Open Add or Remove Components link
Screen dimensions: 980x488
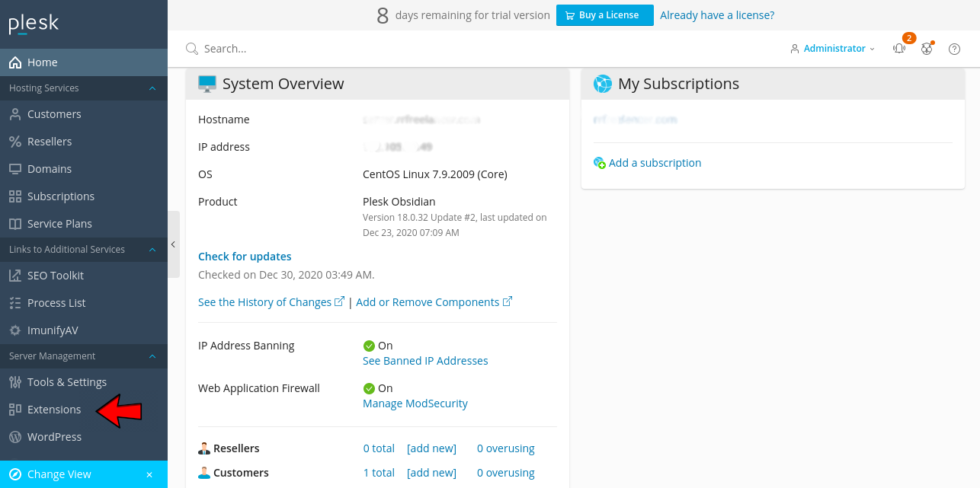pos(434,302)
